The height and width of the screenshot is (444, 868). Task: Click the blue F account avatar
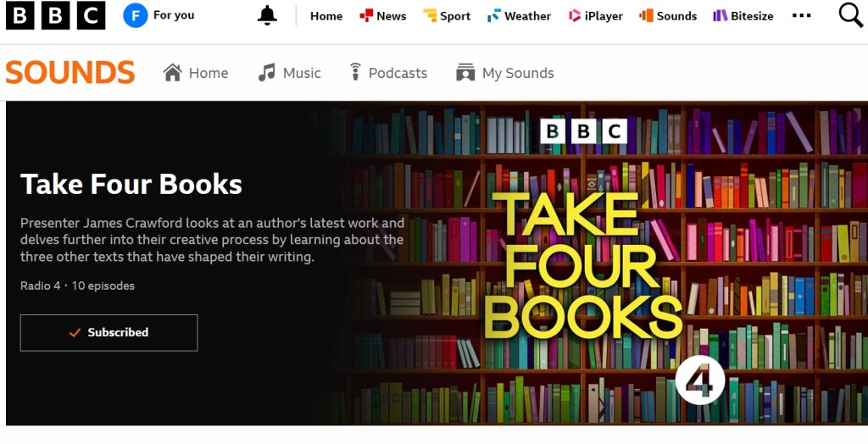[135, 15]
